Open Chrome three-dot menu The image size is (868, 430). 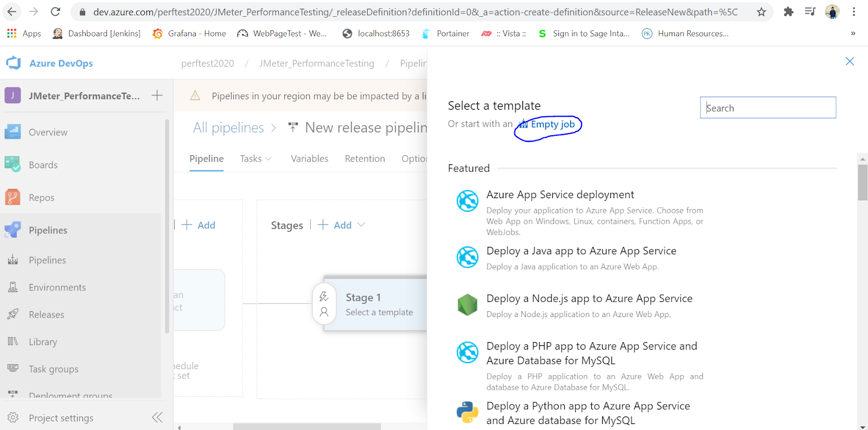854,11
